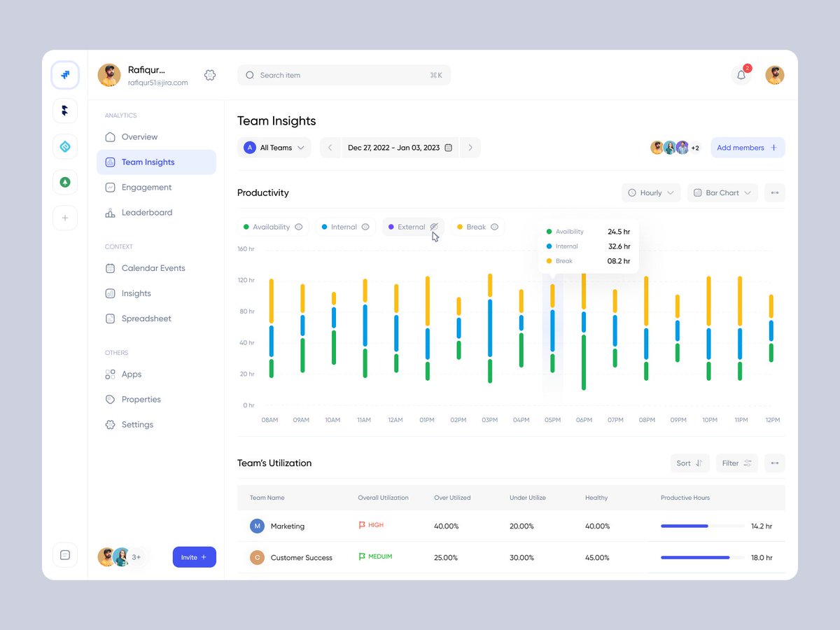Click the 12PM bar in chart
The image size is (840, 630).
[771, 328]
